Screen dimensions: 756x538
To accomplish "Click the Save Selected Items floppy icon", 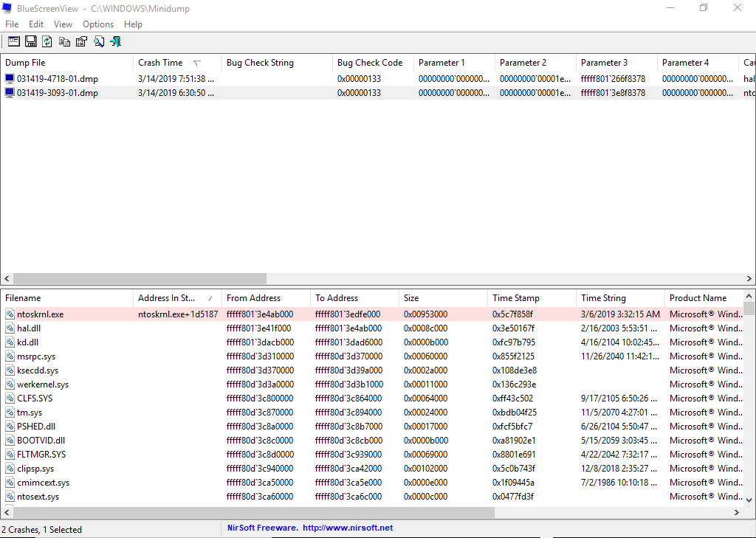I will [x=31, y=41].
